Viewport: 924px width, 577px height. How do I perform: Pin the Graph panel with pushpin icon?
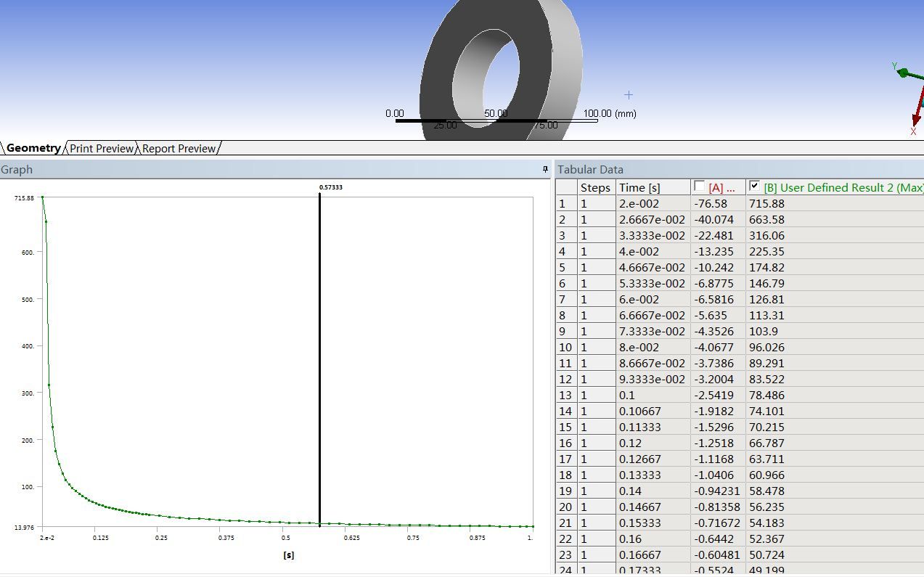[x=545, y=169]
